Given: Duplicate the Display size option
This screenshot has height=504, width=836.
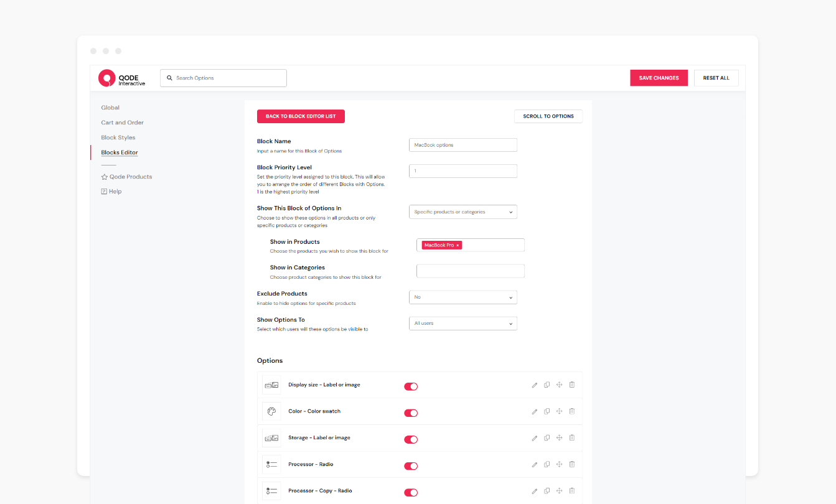Looking at the screenshot, I should [x=547, y=385].
